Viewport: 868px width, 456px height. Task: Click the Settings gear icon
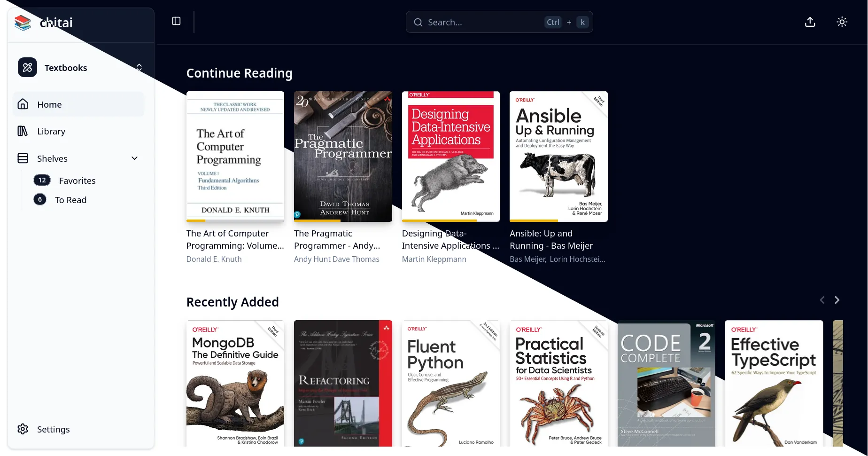pos(23,429)
